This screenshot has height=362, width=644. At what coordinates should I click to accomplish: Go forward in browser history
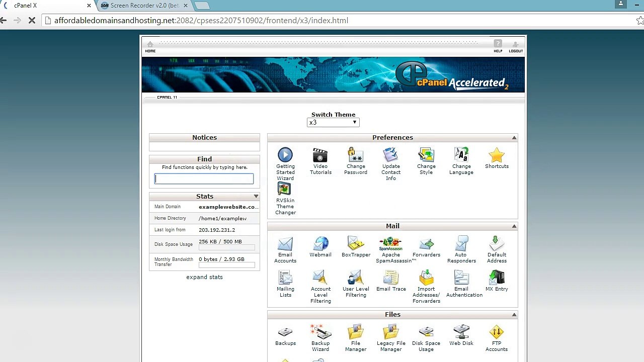17,21
